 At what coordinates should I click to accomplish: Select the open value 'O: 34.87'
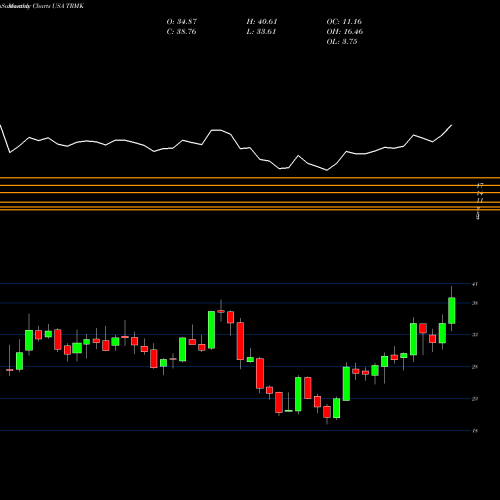tap(182, 22)
